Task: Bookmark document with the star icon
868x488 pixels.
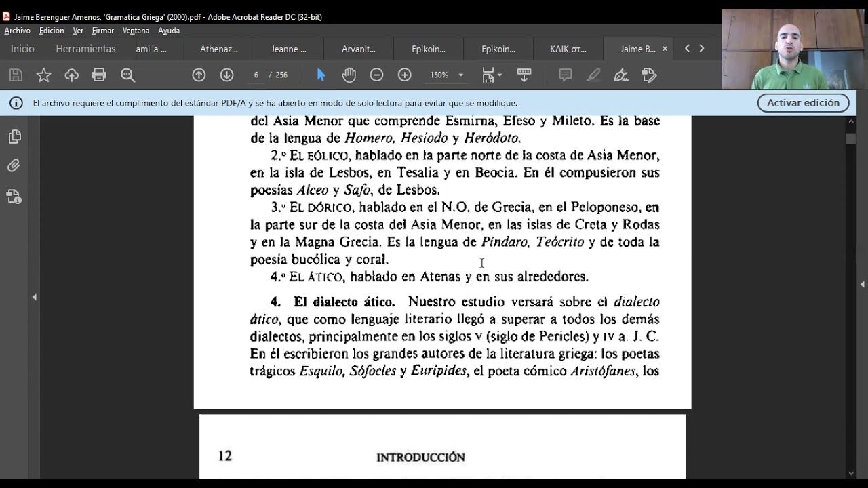Action: pyautogui.click(x=43, y=75)
